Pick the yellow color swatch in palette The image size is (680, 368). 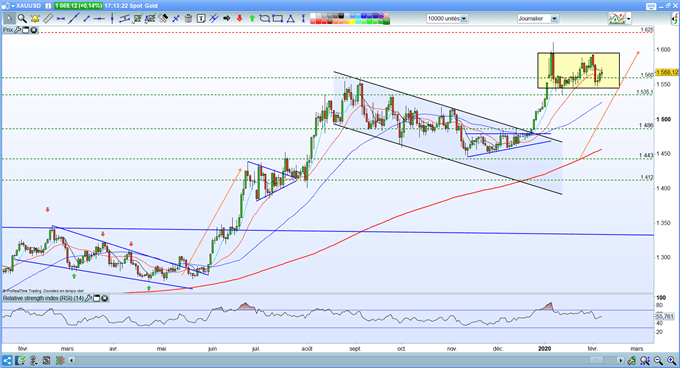(352, 22)
